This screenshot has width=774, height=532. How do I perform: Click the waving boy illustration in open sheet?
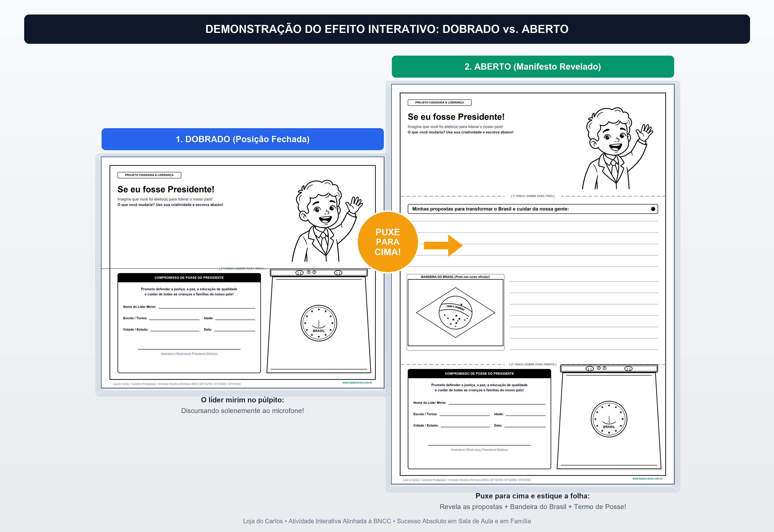pyautogui.click(x=617, y=148)
